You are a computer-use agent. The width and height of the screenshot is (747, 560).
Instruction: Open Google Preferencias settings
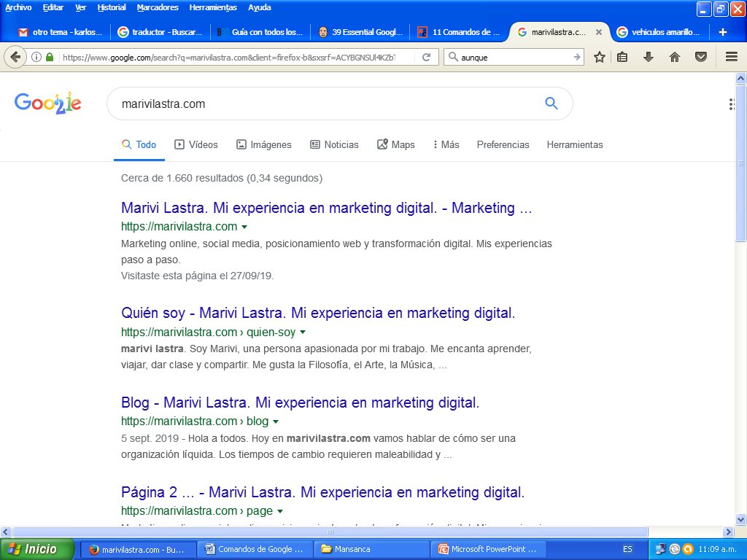click(503, 145)
